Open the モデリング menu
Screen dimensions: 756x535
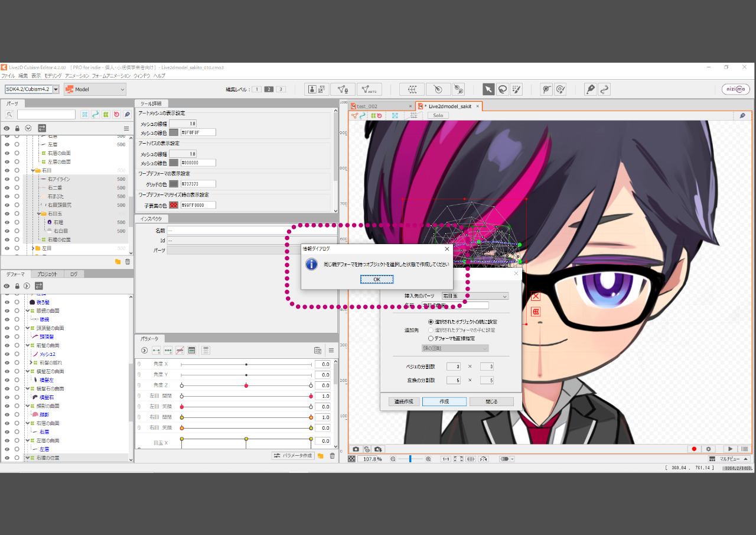point(53,76)
